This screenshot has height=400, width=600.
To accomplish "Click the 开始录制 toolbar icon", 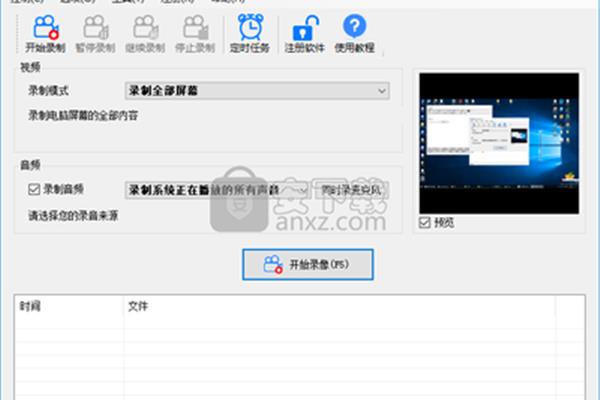I will 46,33.
